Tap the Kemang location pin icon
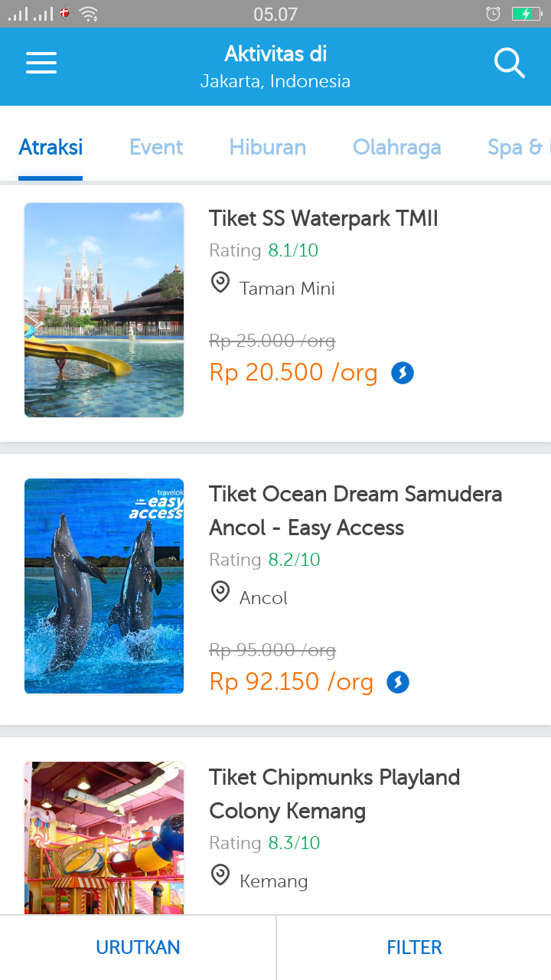The image size is (551, 980). click(220, 875)
